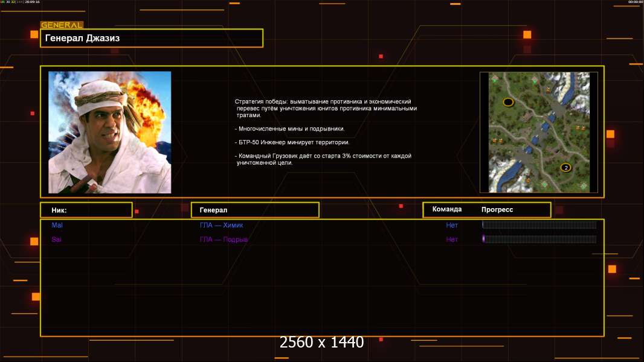This screenshot has height=362, width=644.
Task: Click the empty start position marker on the minimap
Action: [508, 102]
